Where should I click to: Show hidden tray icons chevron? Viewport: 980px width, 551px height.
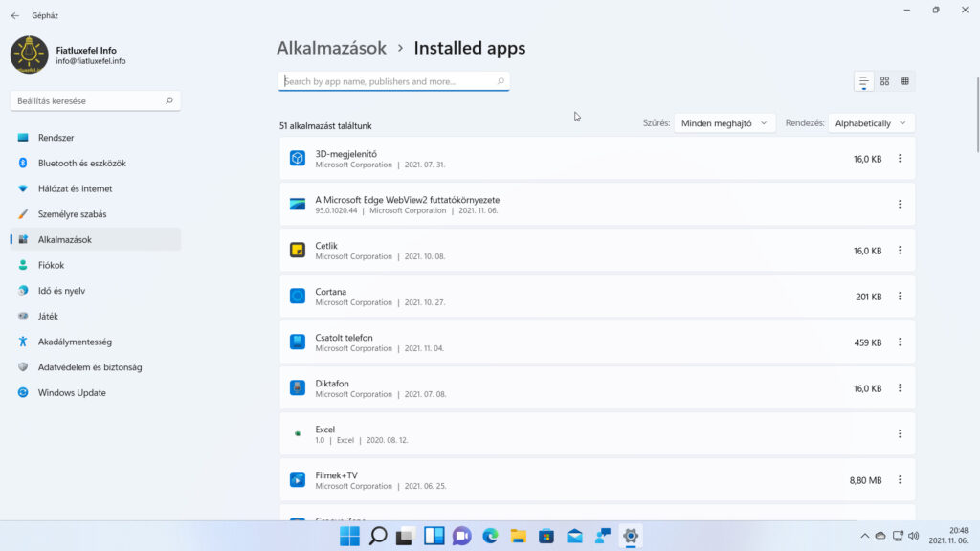864,536
